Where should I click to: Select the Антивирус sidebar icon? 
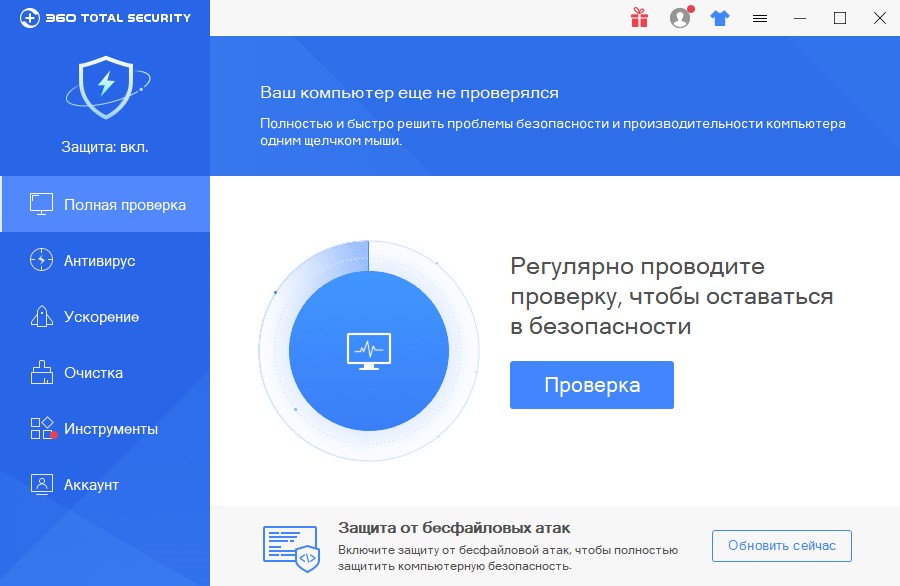tap(42, 260)
